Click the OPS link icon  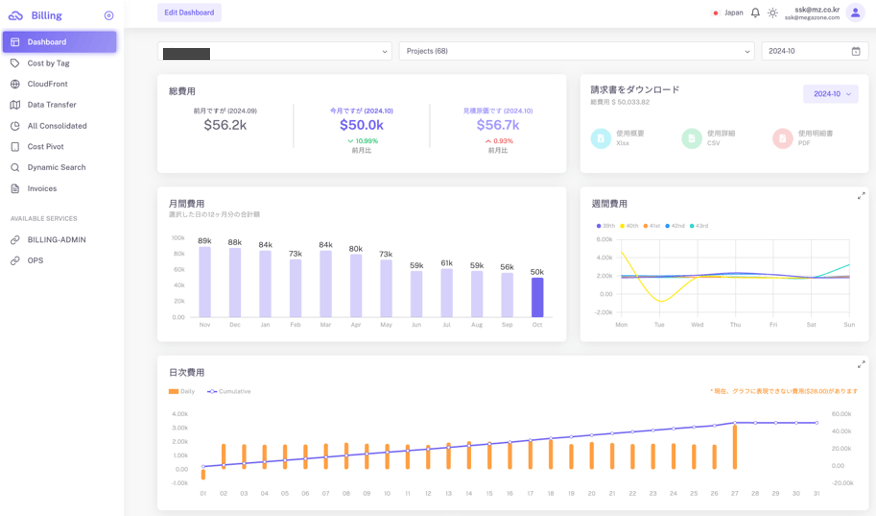(15, 260)
